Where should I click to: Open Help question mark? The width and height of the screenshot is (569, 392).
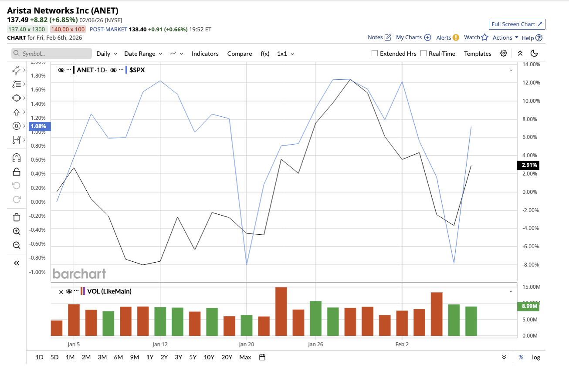[539, 38]
